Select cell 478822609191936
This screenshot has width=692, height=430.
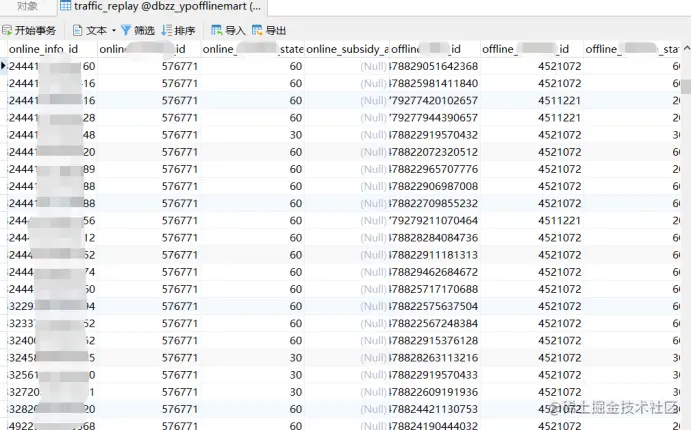pyautogui.click(x=434, y=392)
